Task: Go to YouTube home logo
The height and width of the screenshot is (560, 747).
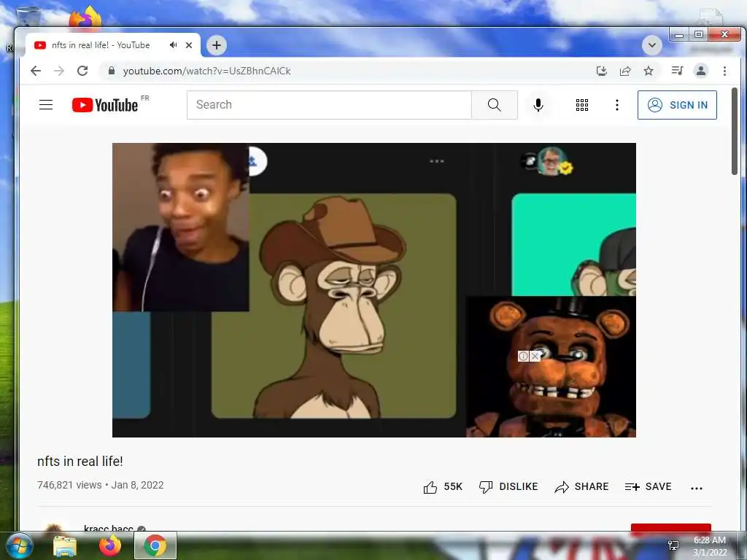Action: (105, 105)
